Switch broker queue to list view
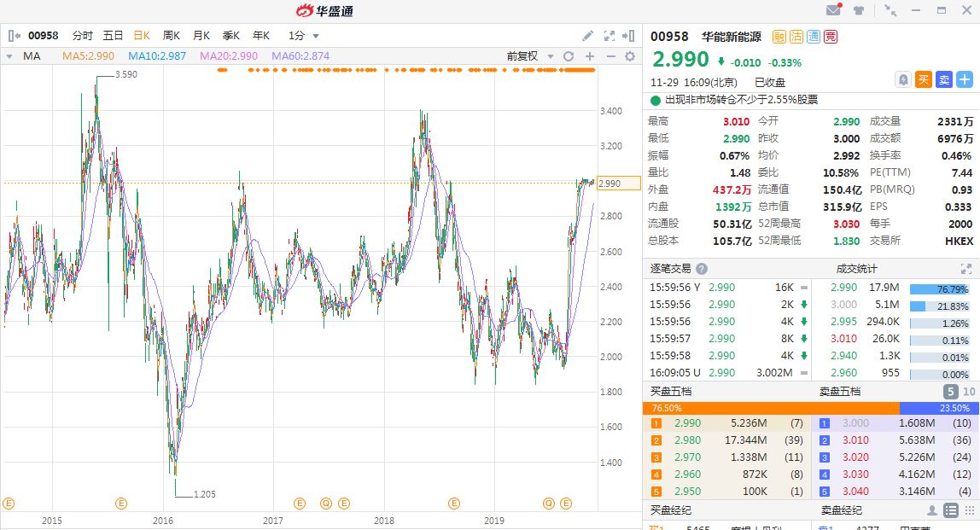980x530 pixels. 950,510
